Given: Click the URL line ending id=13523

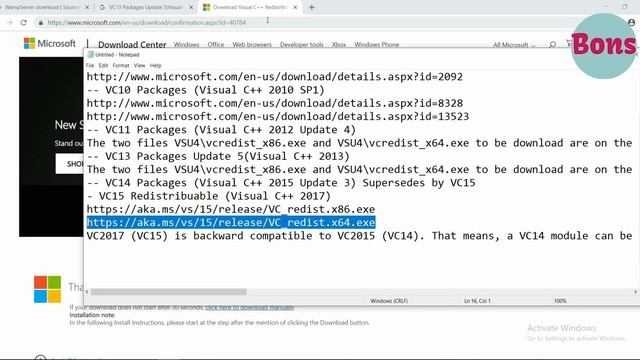Looking at the screenshot, I should tap(278, 116).
